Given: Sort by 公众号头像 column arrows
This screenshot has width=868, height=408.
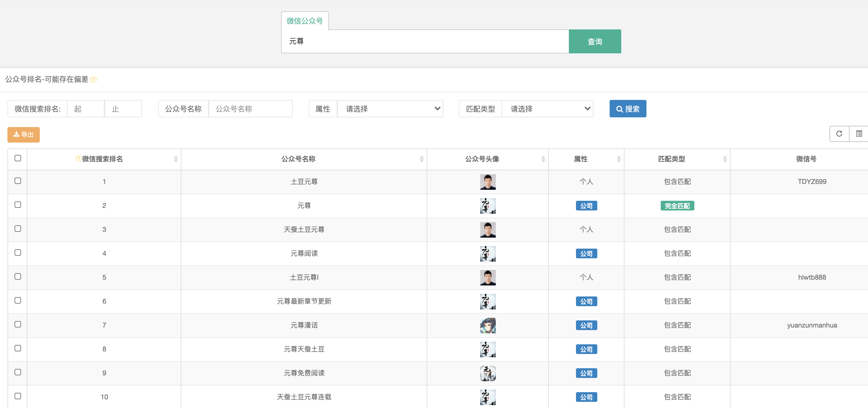Looking at the screenshot, I should 543,159.
